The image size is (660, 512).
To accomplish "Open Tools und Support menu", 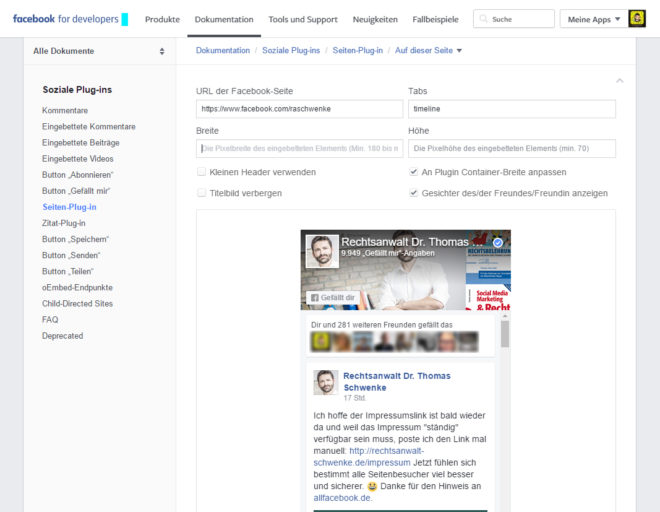I will [303, 19].
